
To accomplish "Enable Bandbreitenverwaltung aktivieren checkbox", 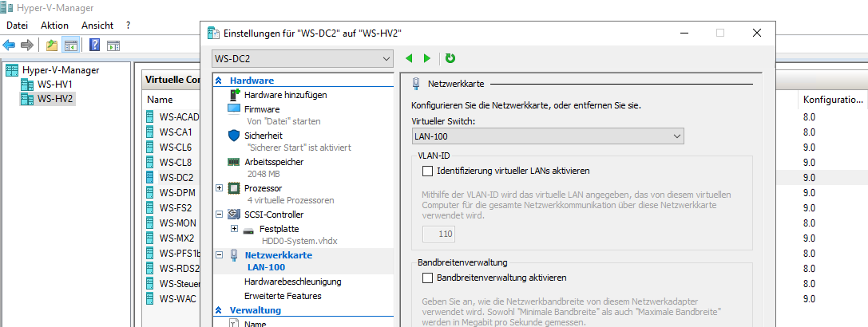I will [x=427, y=278].
